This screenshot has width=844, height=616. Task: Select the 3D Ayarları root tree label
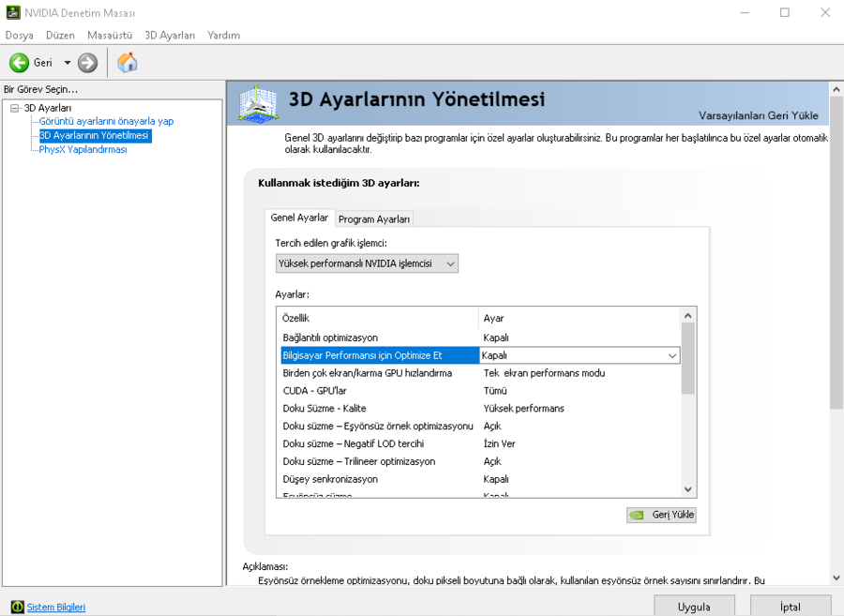(48, 108)
